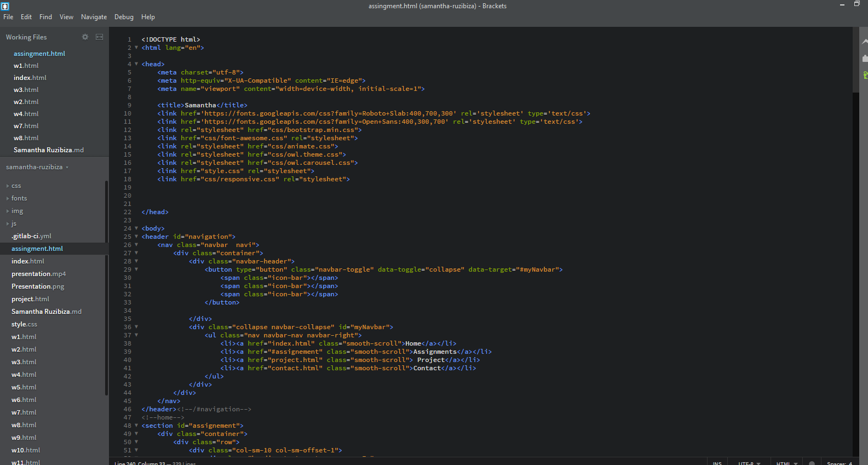Click the Brackets app icon in title bar
This screenshot has width=868, height=465.
click(5, 6)
